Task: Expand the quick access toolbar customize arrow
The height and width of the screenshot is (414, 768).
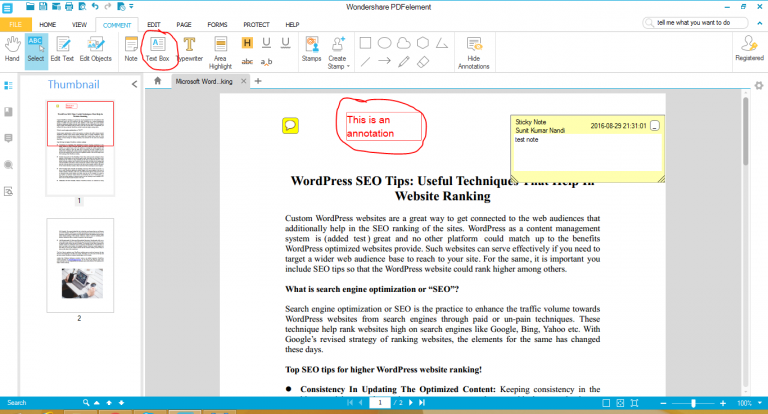Action: click(131, 6)
